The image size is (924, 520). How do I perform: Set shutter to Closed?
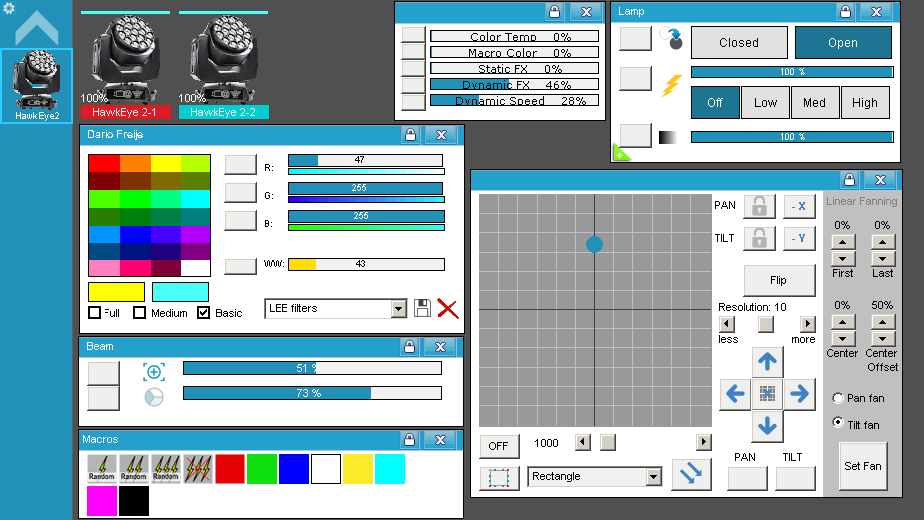coord(739,42)
